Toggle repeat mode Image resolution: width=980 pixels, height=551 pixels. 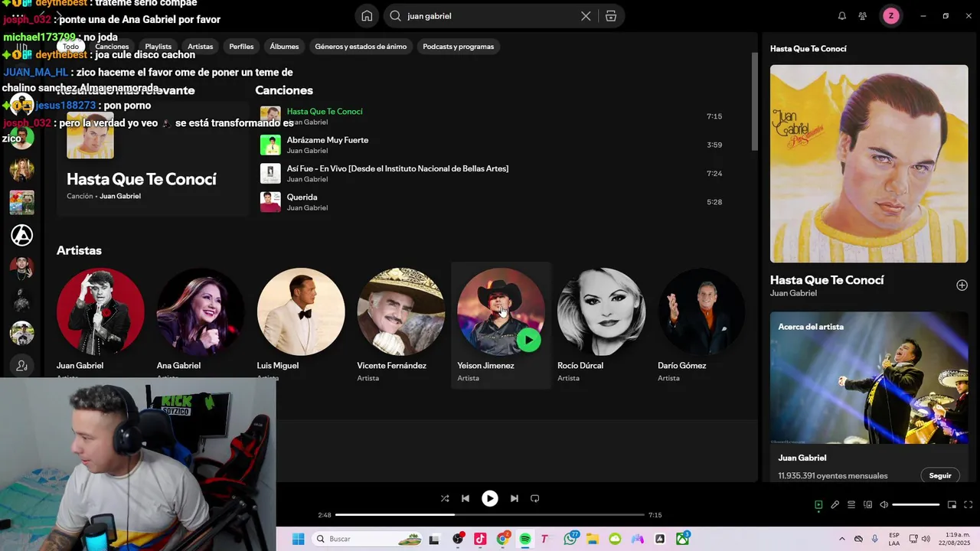pos(535,498)
